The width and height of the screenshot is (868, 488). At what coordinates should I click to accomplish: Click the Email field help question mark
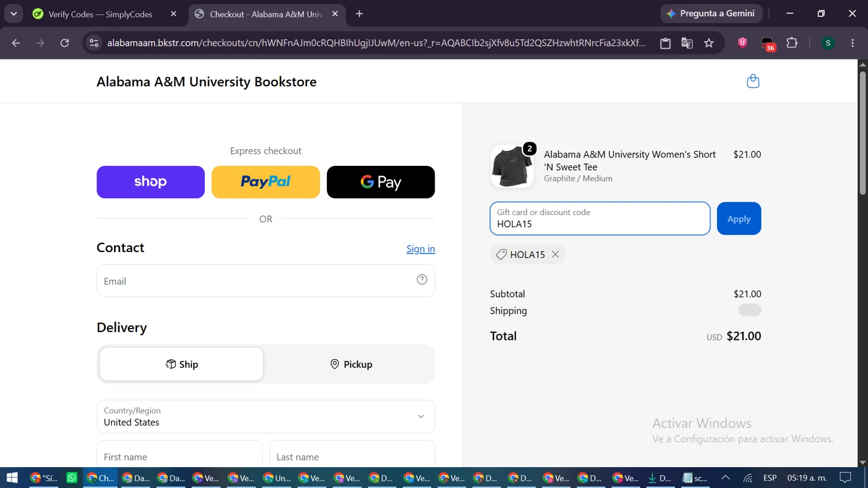(x=422, y=280)
